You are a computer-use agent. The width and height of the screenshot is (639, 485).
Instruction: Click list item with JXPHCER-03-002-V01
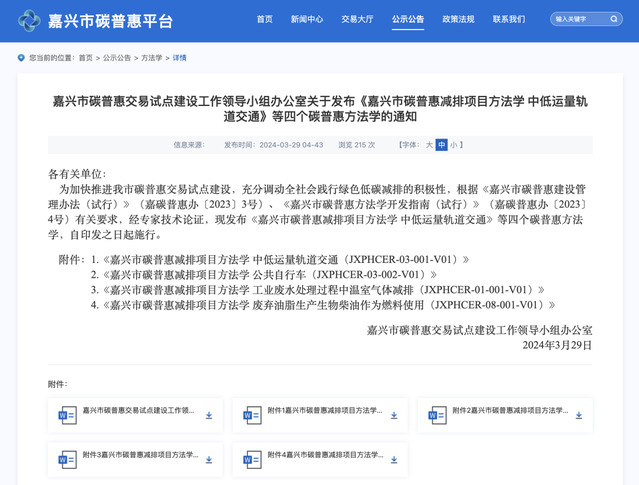[x=264, y=275]
